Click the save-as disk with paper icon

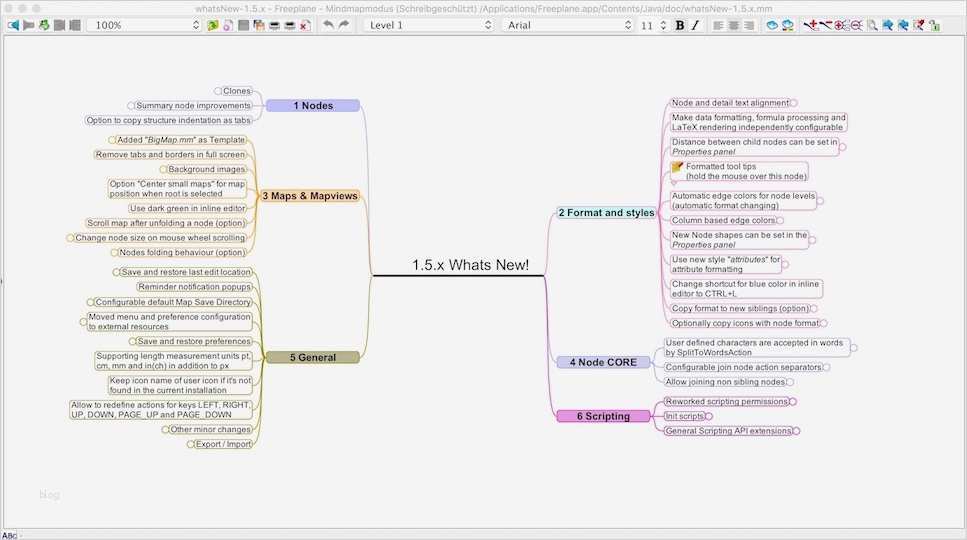pyautogui.click(x=259, y=25)
